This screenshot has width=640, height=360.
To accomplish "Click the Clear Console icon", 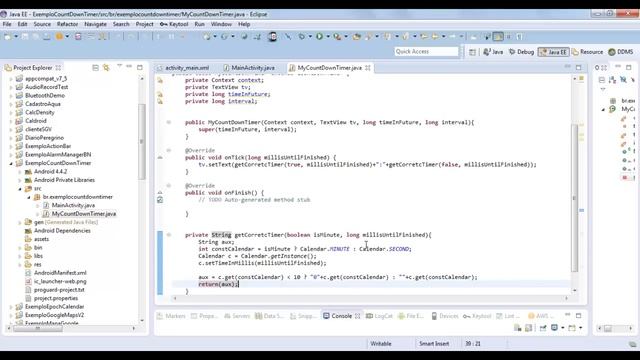I will [x=518, y=328].
